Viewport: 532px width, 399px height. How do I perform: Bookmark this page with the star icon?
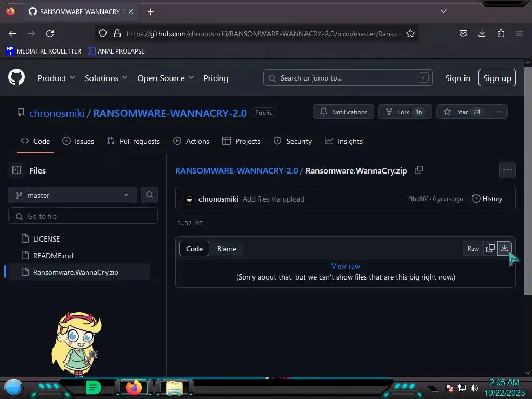pyautogui.click(x=410, y=34)
